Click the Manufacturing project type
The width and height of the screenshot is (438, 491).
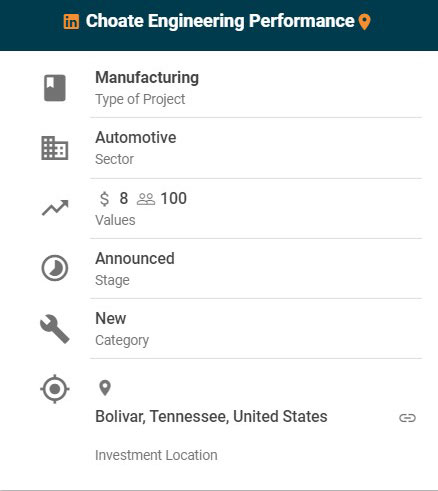point(147,78)
